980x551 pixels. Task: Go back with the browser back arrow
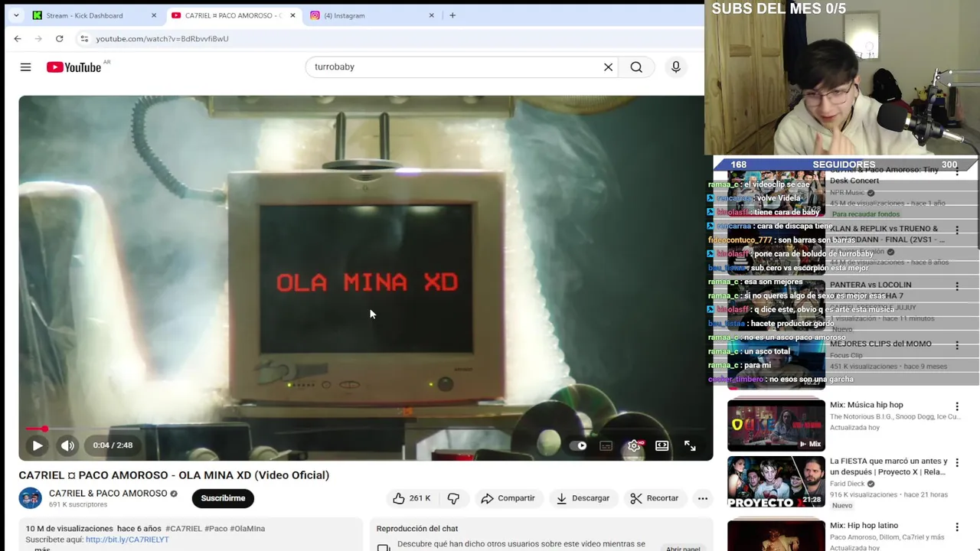(x=18, y=38)
